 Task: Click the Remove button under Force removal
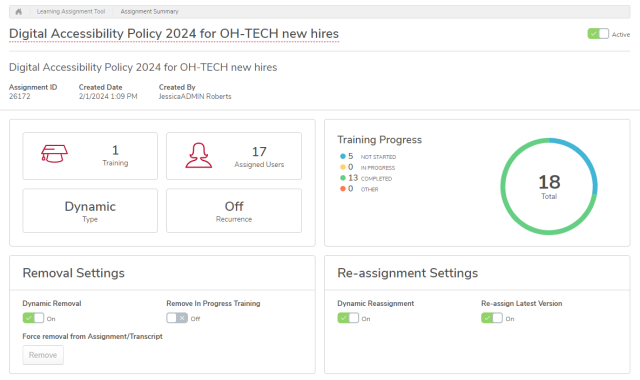(43, 355)
